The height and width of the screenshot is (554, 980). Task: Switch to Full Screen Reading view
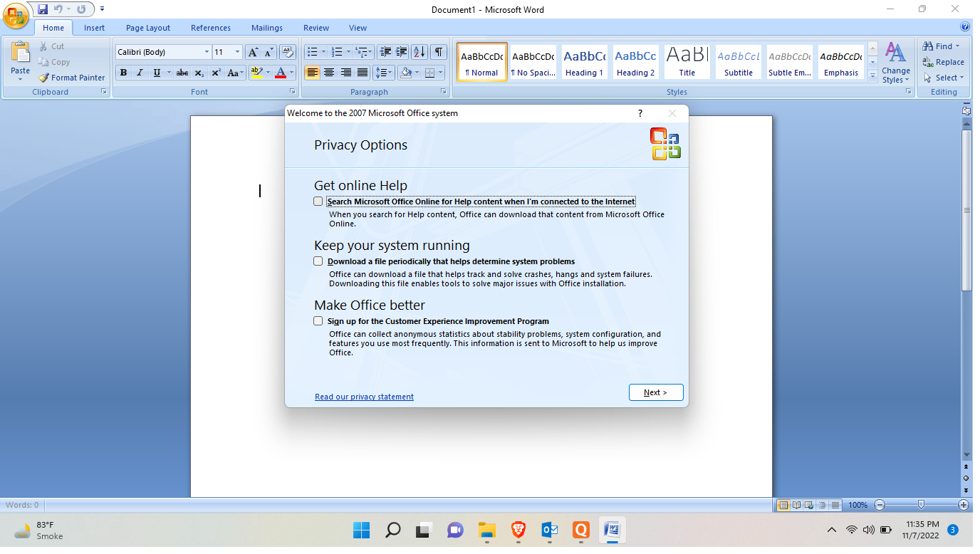(x=797, y=505)
